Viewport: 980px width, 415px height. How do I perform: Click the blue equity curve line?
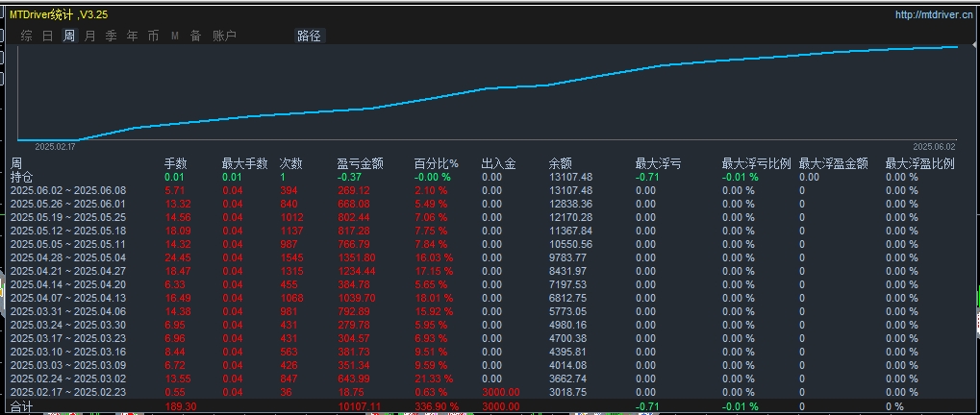coord(488,88)
